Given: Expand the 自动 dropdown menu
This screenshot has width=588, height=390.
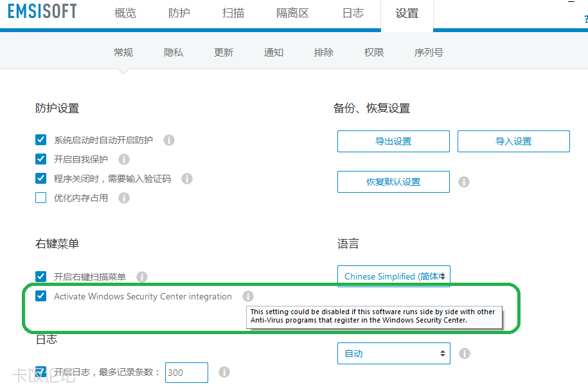Looking at the screenshot, I should click(393, 353).
